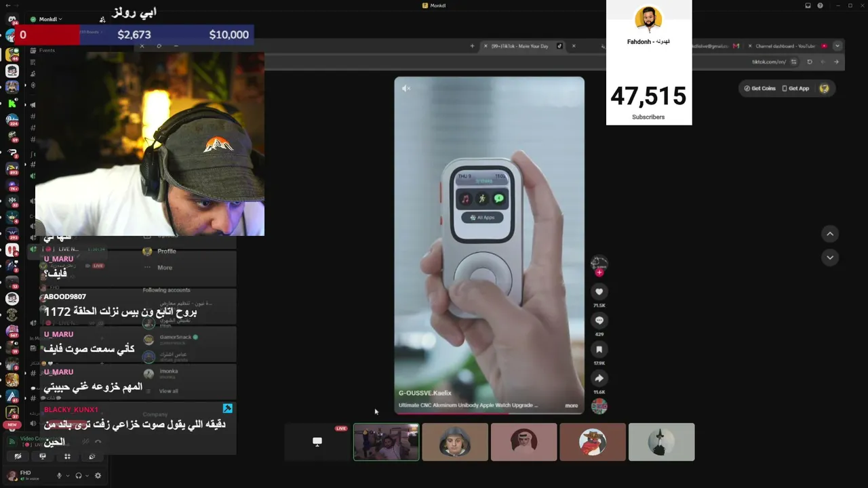868x488 pixels.
Task: Go to next TikTok video
Action: (830, 258)
